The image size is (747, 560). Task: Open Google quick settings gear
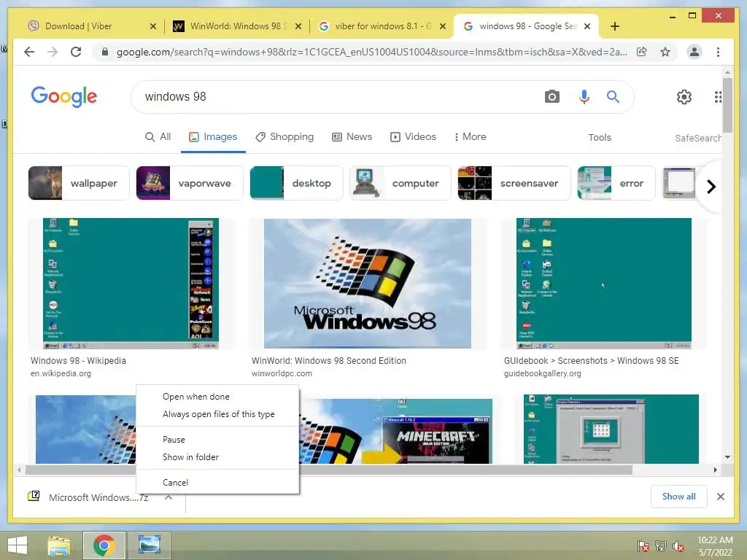[x=684, y=97]
